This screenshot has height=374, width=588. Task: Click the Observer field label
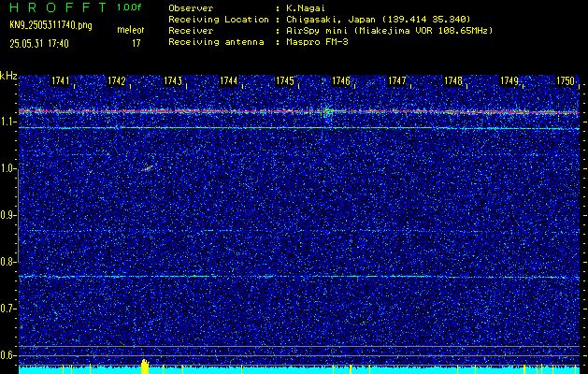191,7
